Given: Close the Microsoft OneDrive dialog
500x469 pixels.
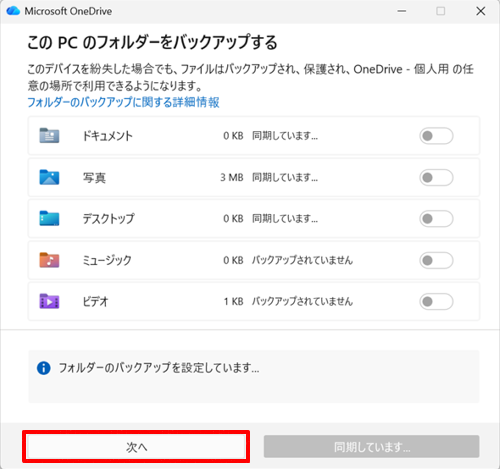Looking at the screenshot, I should coord(480,11).
